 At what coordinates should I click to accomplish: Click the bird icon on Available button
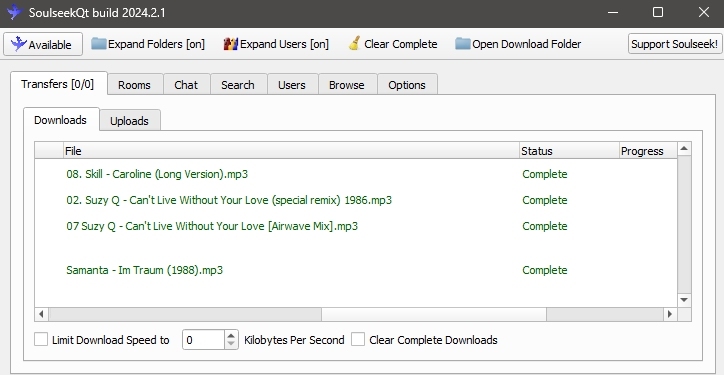point(19,44)
